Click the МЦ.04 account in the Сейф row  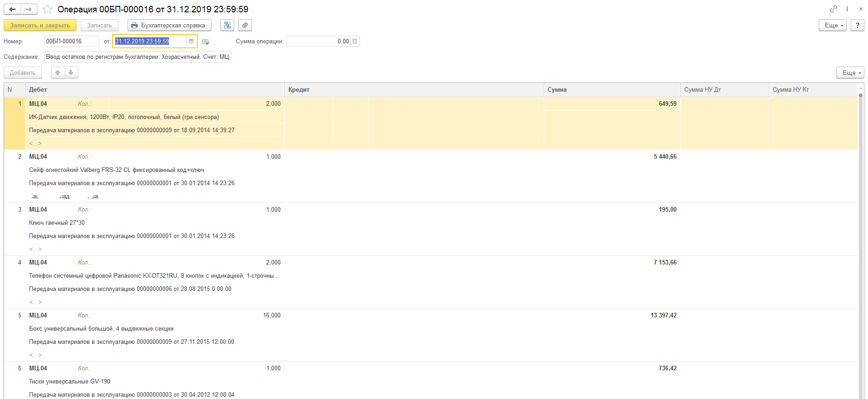38,157
